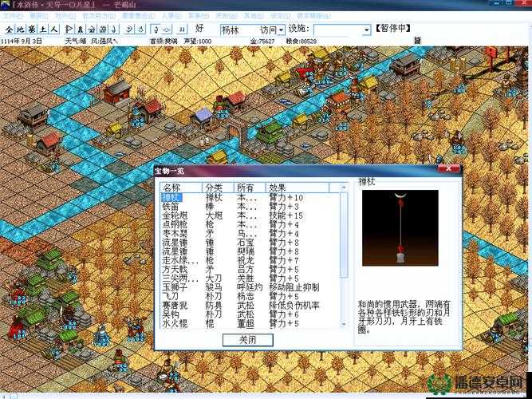Select the 赛唐猊 treasure row

250,306
